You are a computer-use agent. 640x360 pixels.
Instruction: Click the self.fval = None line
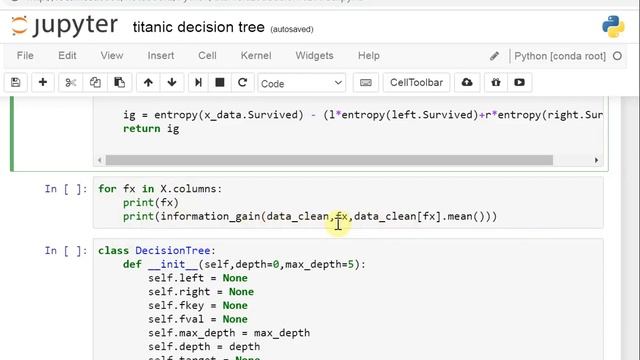pyautogui.click(x=198, y=319)
